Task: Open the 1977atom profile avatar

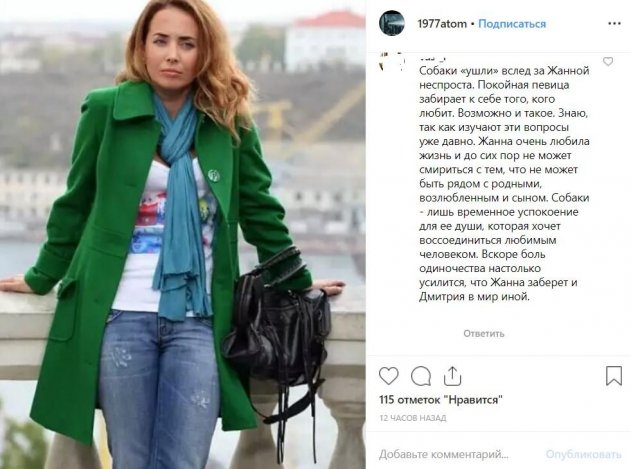Action: 392,23
